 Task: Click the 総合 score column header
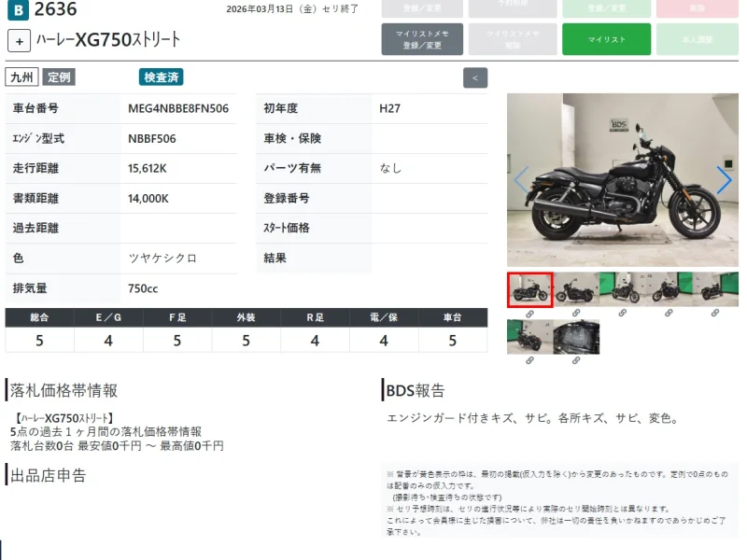coord(39,317)
